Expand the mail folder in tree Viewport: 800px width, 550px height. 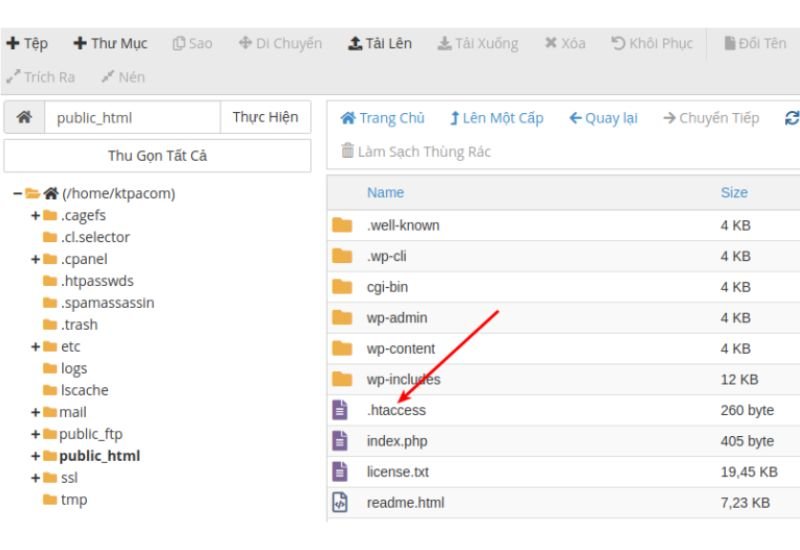[35, 412]
